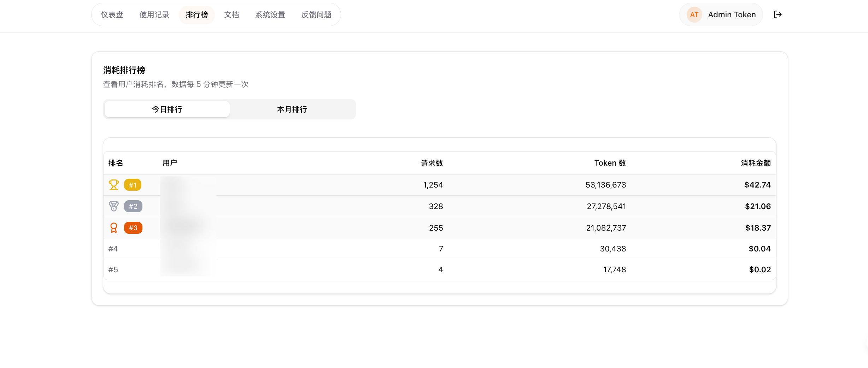This screenshot has width=868, height=368.
Task: Click the orange #3 rank badge
Action: pos(133,228)
